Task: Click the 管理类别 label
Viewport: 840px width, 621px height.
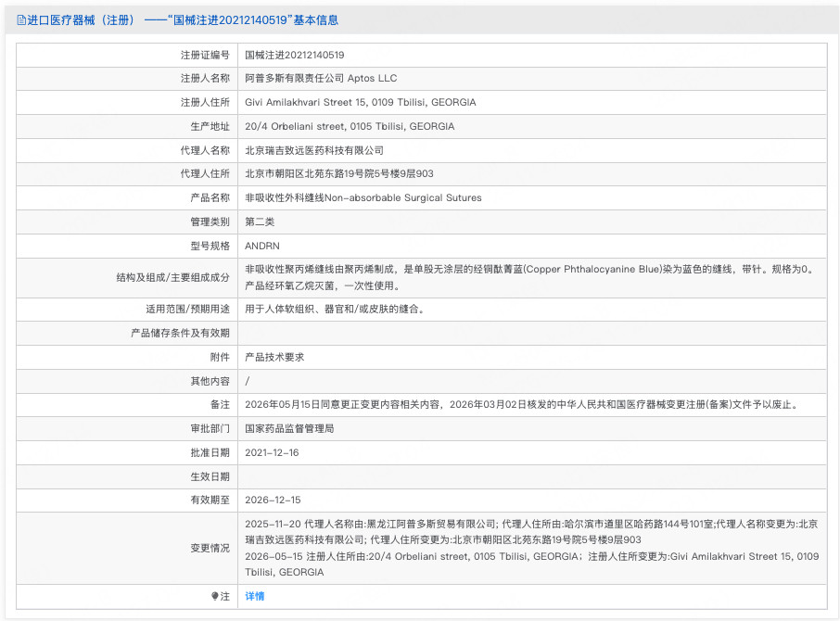Action: click(x=210, y=222)
